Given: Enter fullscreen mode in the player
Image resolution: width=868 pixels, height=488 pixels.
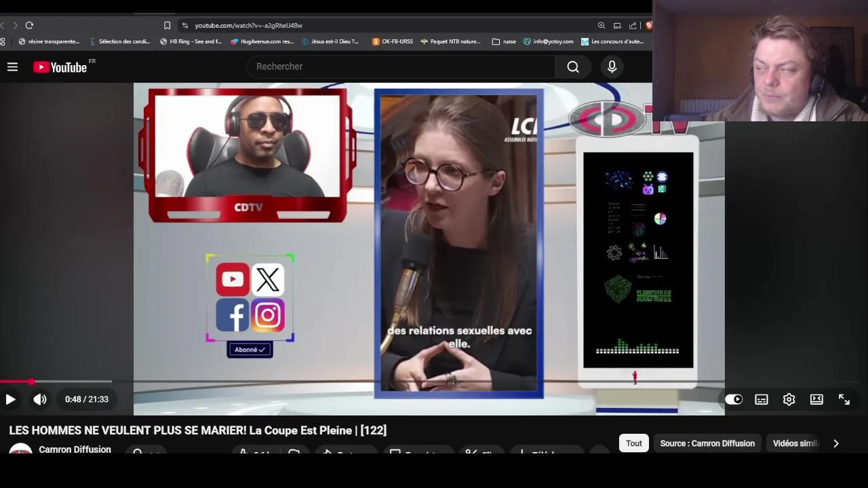Looking at the screenshot, I should click(844, 399).
